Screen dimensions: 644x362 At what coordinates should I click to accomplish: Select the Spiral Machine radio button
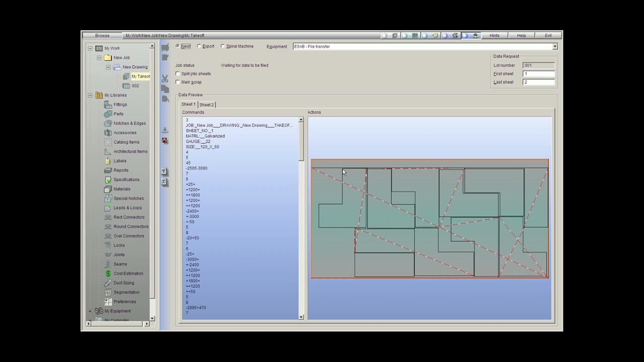pos(223,46)
